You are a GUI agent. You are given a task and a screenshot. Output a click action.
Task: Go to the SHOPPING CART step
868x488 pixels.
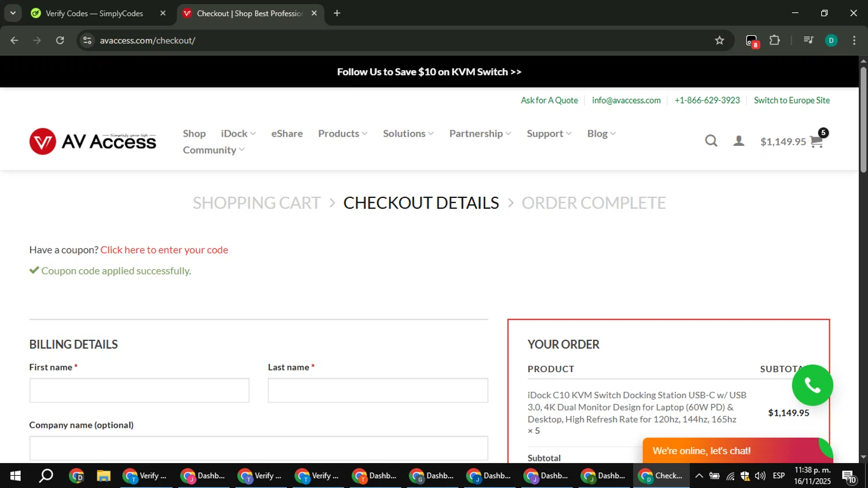[256, 203]
